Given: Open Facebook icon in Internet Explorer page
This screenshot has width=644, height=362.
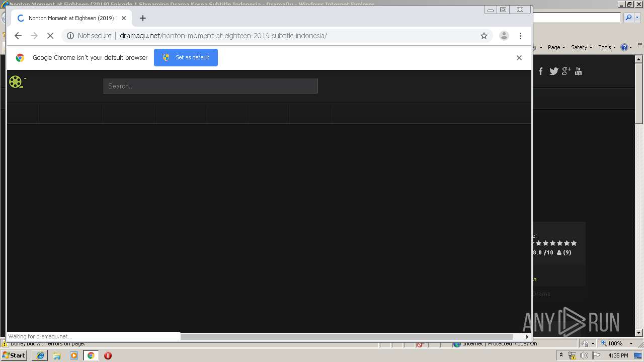Looking at the screenshot, I should click(541, 71).
